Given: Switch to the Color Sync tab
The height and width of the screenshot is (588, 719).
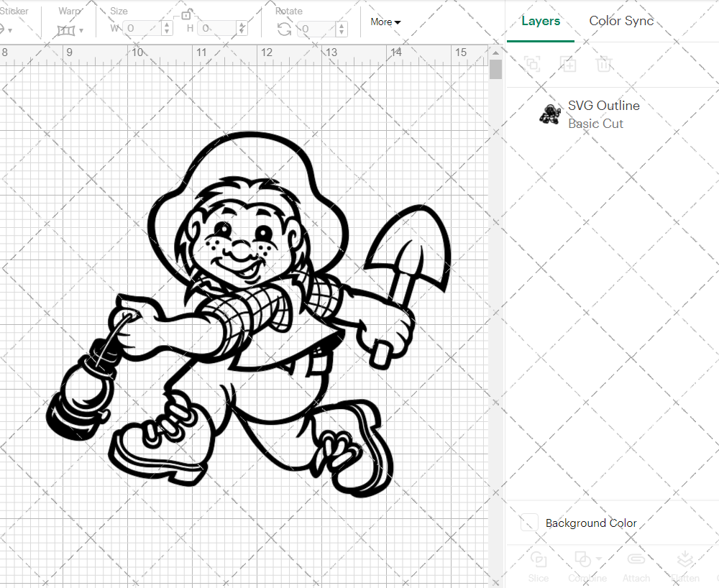Looking at the screenshot, I should pos(621,21).
